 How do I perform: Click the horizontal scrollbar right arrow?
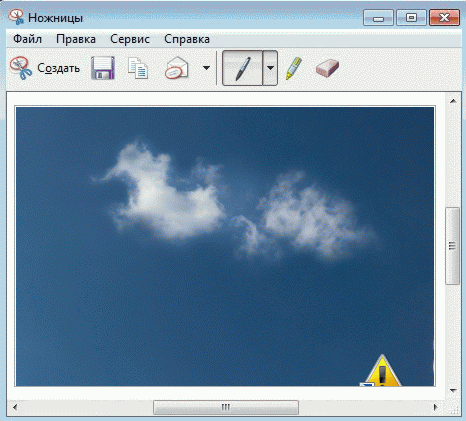click(435, 407)
